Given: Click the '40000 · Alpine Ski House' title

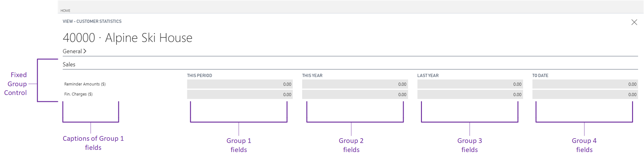Looking at the screenshot, I should [127, 38].
